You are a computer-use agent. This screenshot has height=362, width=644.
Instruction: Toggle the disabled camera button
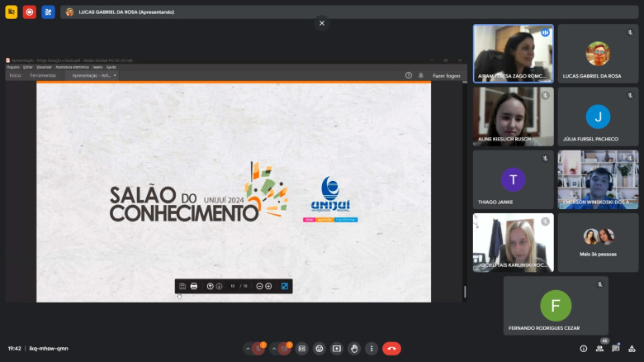click(x=285, y=349)
